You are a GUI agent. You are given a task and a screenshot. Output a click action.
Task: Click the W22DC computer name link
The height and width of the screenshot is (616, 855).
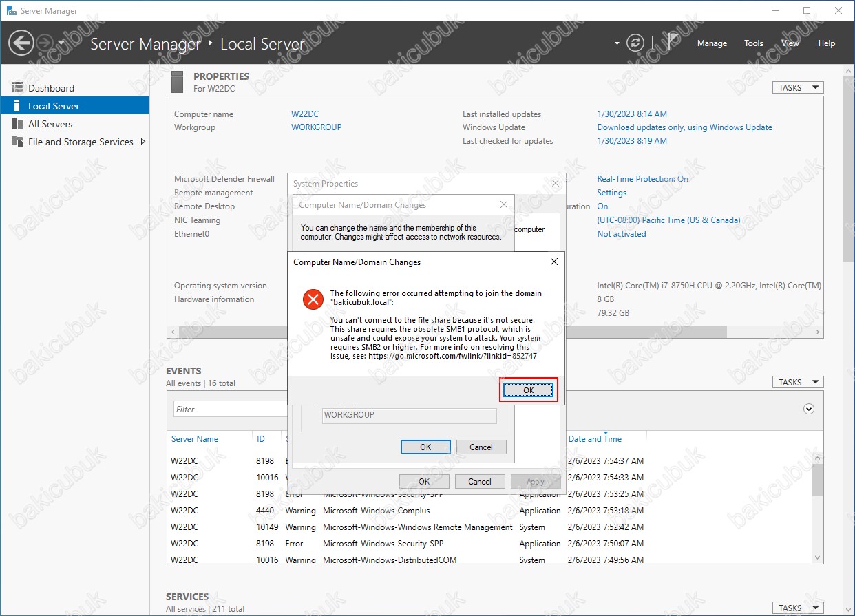tap(305, 114)
